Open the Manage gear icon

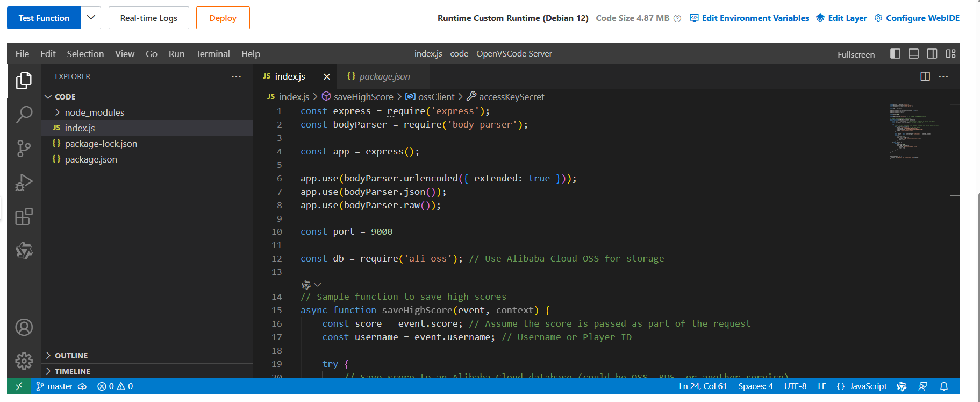24,361
